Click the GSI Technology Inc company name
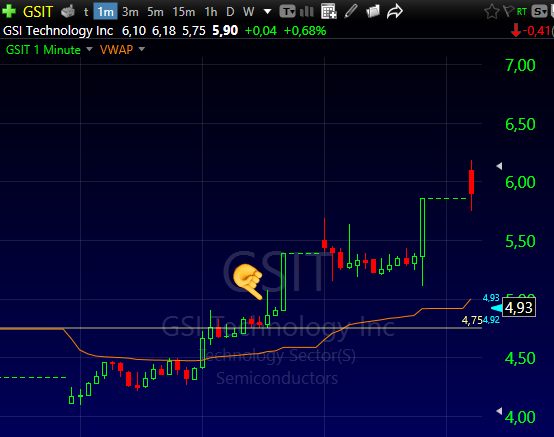Screen dimensions: 554x437 point(58,31)
